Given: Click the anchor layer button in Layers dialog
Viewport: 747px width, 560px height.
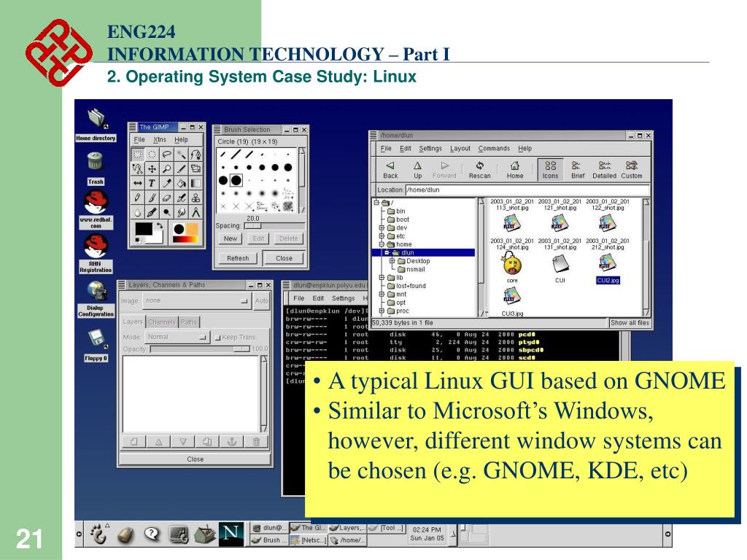Looking at the screenshot, I should (x=231, y=442).
